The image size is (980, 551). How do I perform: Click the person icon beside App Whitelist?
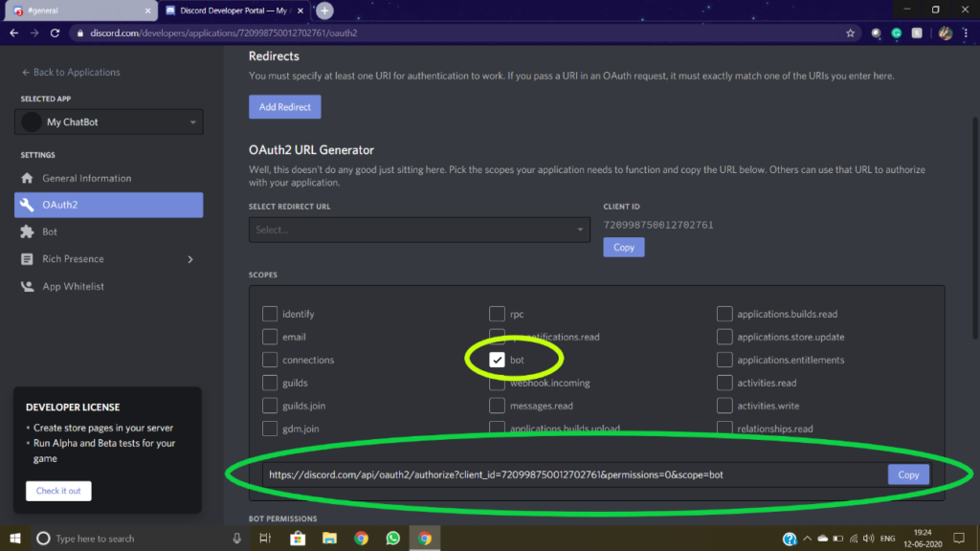pyautogui.click(x=27, y=286)
